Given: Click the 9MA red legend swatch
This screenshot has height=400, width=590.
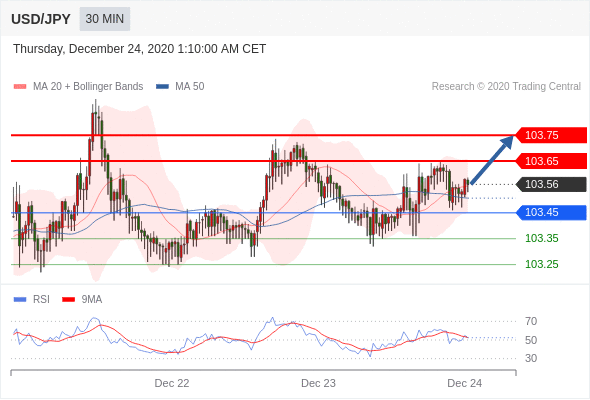Looking at the screenshot, I should pyautogui.click(x=68, y=300).
